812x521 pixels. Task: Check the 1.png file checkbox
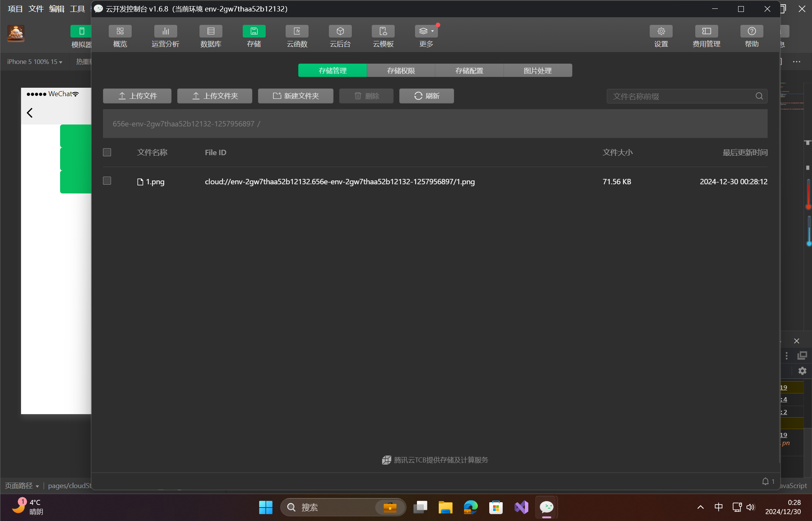(107, 181)
